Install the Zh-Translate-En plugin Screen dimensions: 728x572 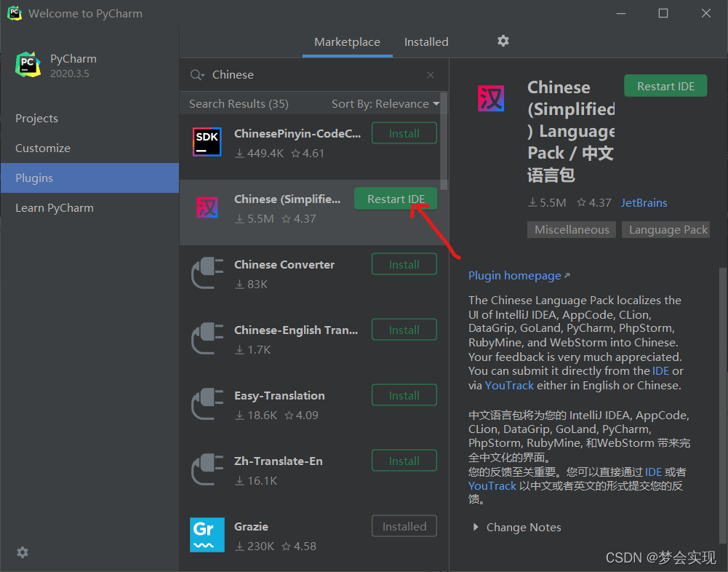pyautogui.click(x=404, y=461)
